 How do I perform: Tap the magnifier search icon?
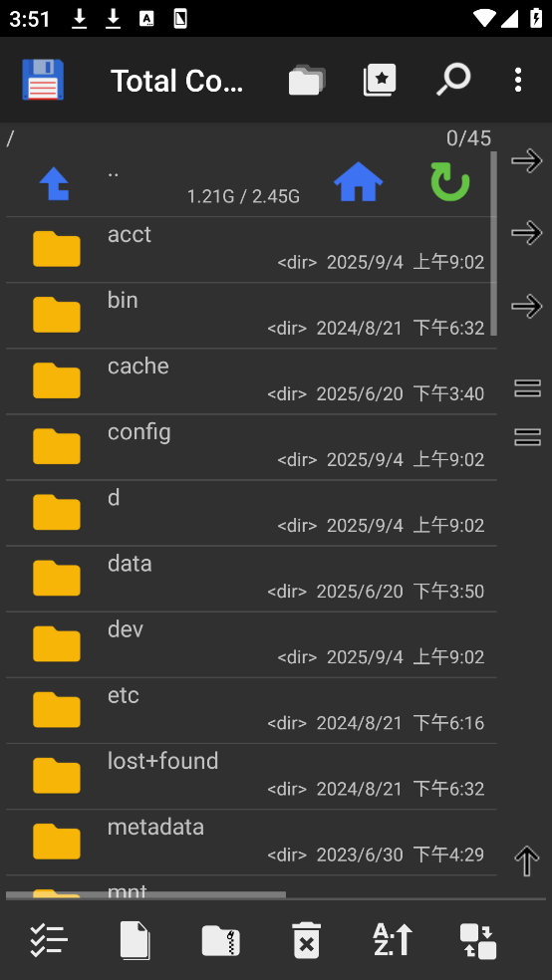[x=453, y=80]
